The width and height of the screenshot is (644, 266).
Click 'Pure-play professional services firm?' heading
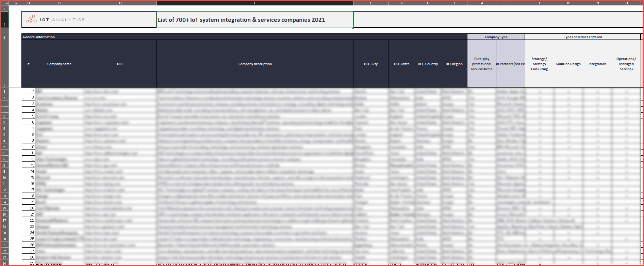pos(482,64)
